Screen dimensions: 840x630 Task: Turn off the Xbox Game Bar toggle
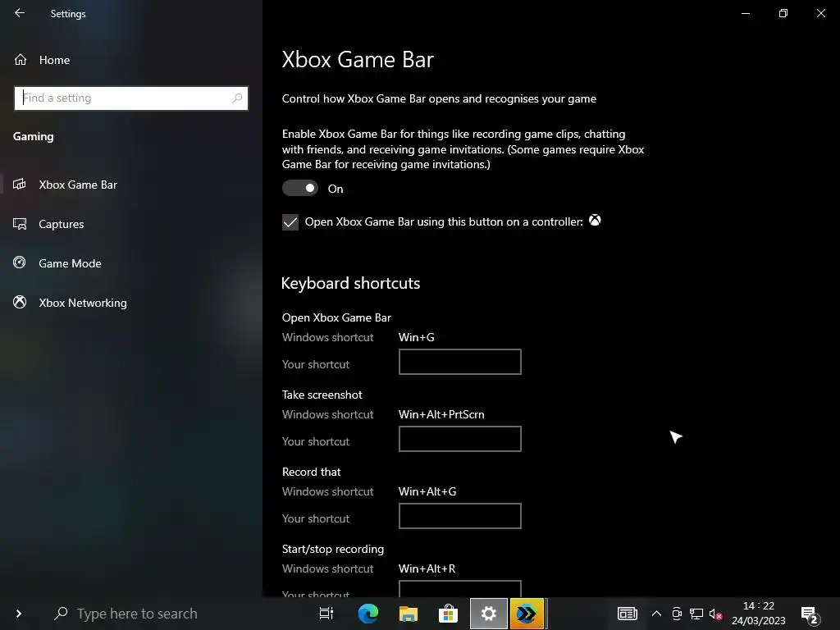click(x=300, y=188)
